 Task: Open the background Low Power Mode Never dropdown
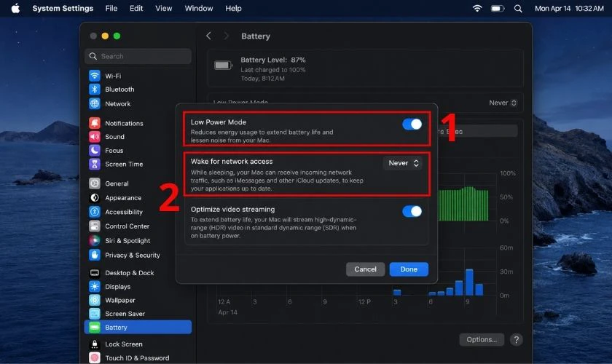tap(503, 103)
